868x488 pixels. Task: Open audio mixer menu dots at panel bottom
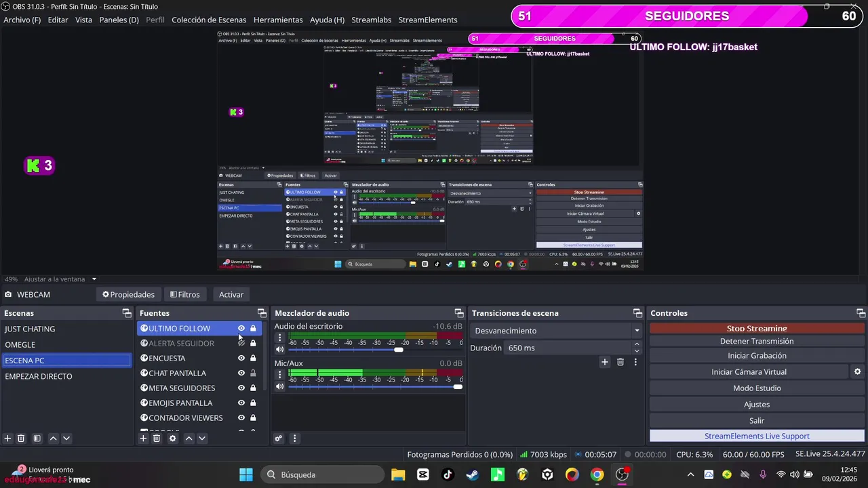[295, 439]
